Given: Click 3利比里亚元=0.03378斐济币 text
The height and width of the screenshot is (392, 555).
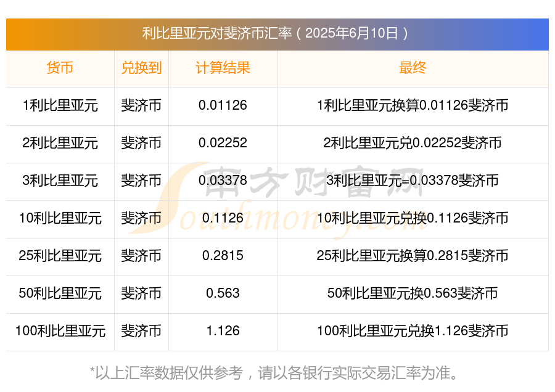Looking at the screenshot, I should pos(413,181).
